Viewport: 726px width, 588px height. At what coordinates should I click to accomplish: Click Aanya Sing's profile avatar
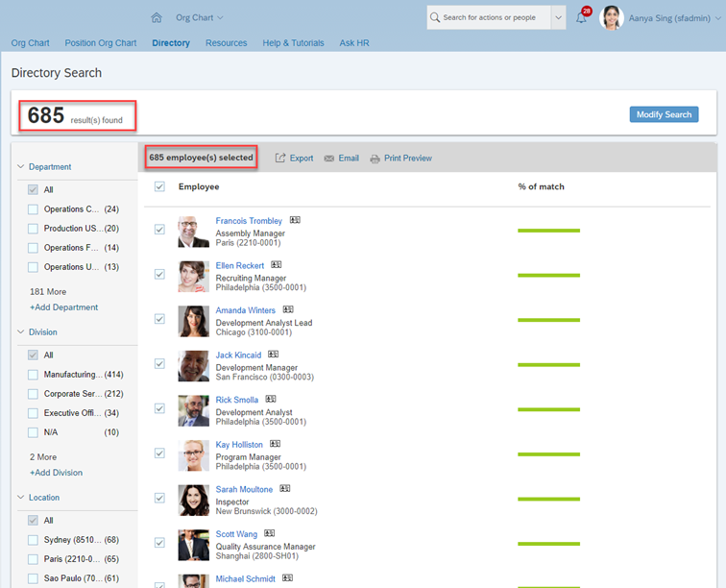click(x=611, y=17)
